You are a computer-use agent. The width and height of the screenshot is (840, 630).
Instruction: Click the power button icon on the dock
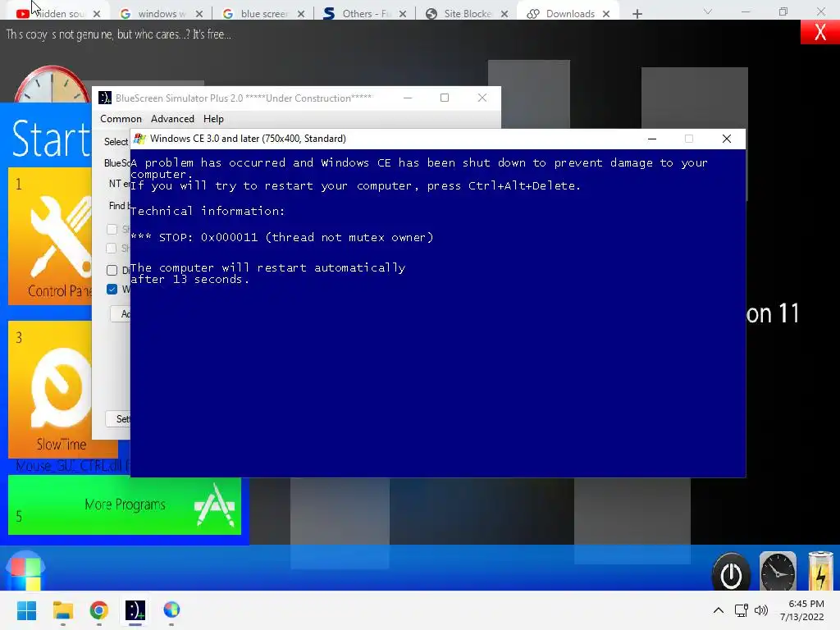coord(731,572)
